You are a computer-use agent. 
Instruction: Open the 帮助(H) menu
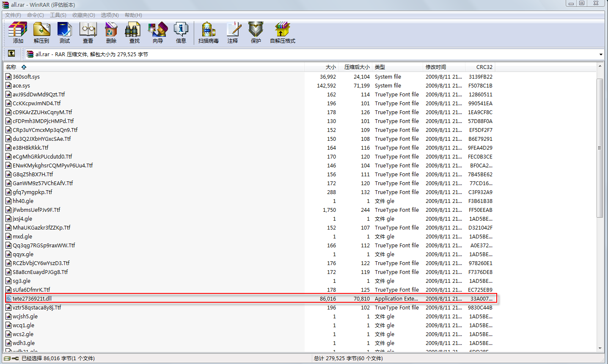coord(133,15)
